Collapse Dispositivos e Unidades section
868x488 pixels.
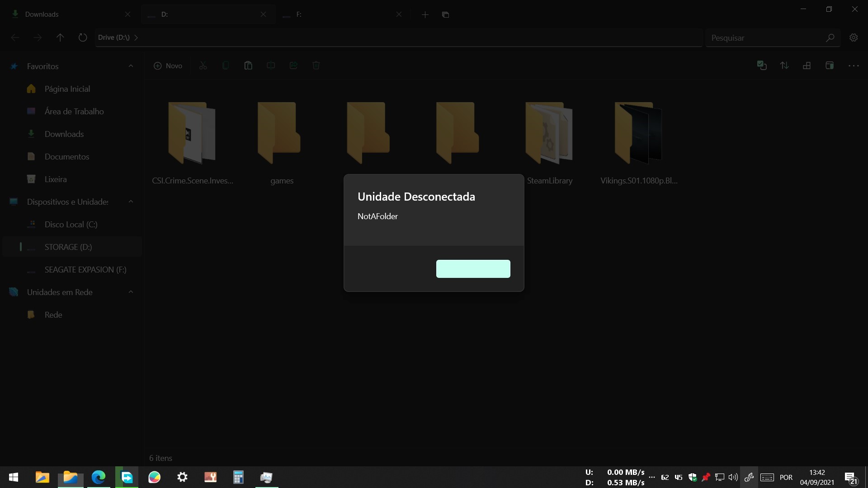pyautogui.click(x=131, y=202)
